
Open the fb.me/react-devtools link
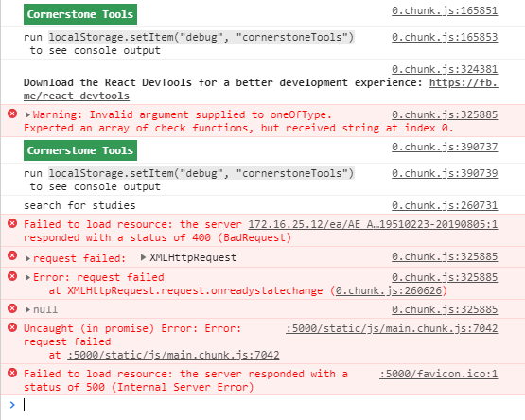coord(464,82)
